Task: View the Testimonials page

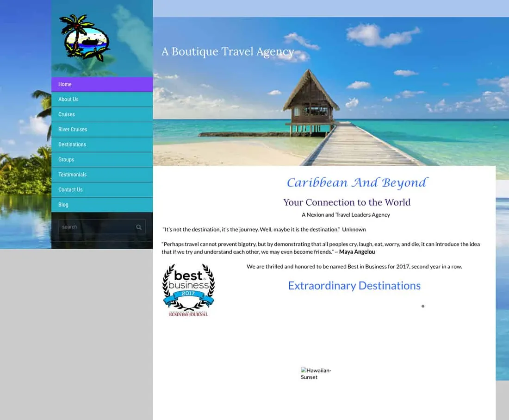Action: click(102, 175)
